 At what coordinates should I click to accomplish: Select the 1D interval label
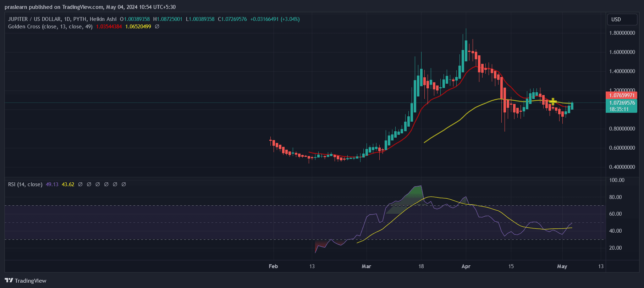(66, 19)
